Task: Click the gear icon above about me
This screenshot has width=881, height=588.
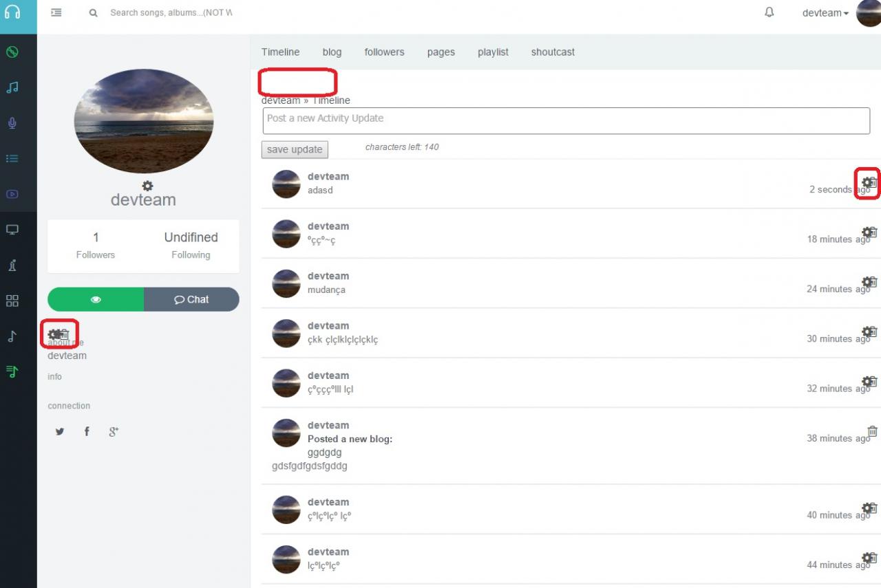Action: point(53,335)
